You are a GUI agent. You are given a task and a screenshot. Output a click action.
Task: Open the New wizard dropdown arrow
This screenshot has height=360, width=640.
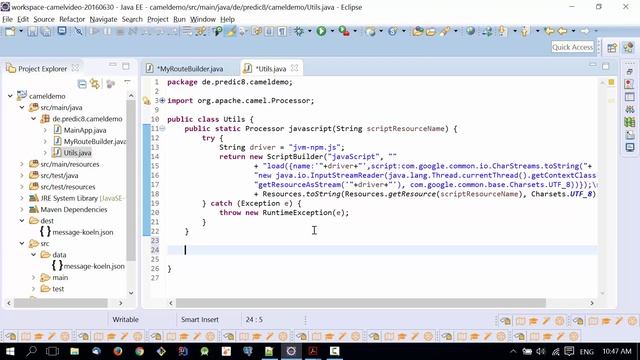[20, 31]
